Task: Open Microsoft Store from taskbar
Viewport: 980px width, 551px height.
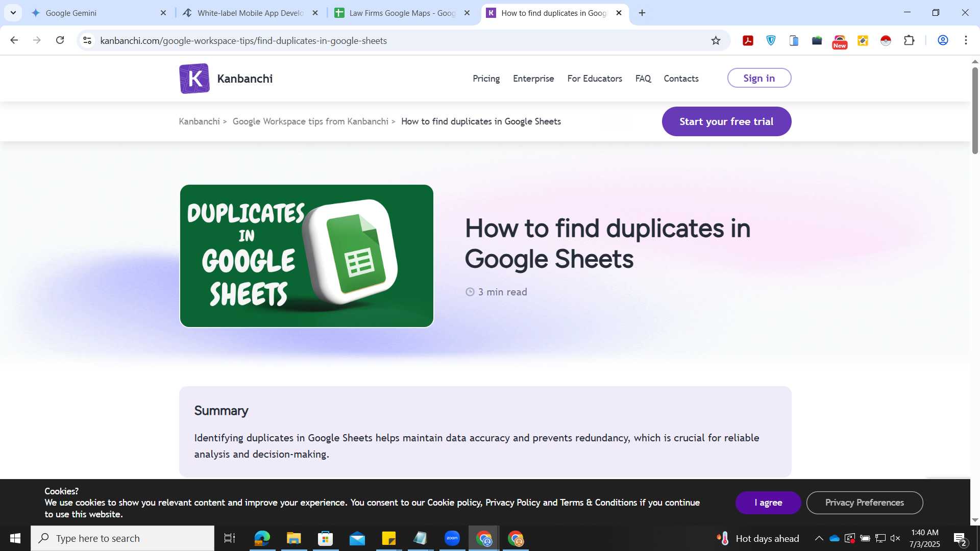Action: [325, 538]
